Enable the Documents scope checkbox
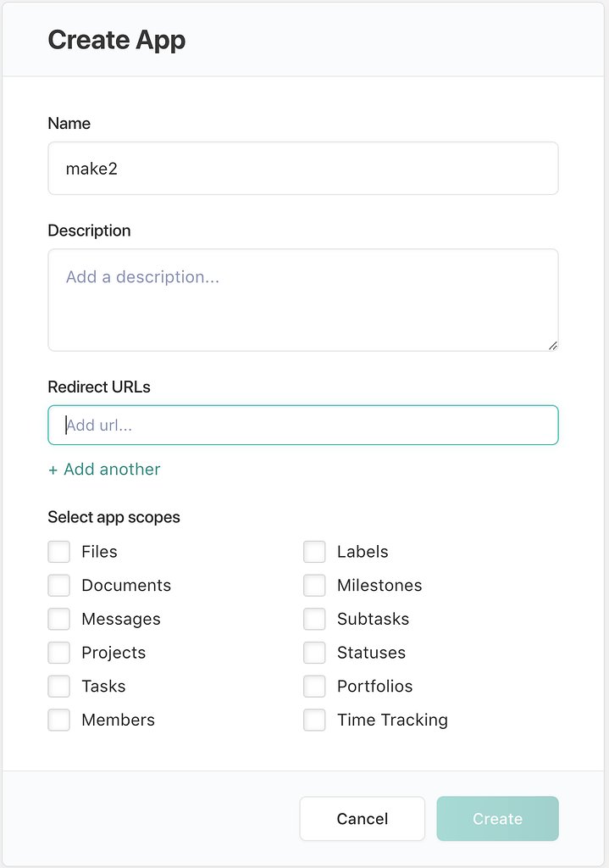Viewport: 609px width, 868px height. [x=58, y=585]
